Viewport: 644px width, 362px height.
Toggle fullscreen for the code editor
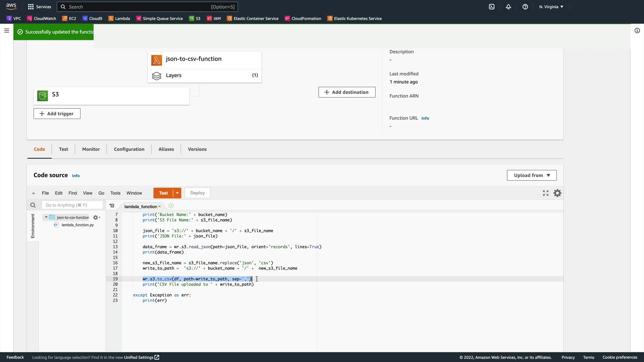(x=546, y=193)
